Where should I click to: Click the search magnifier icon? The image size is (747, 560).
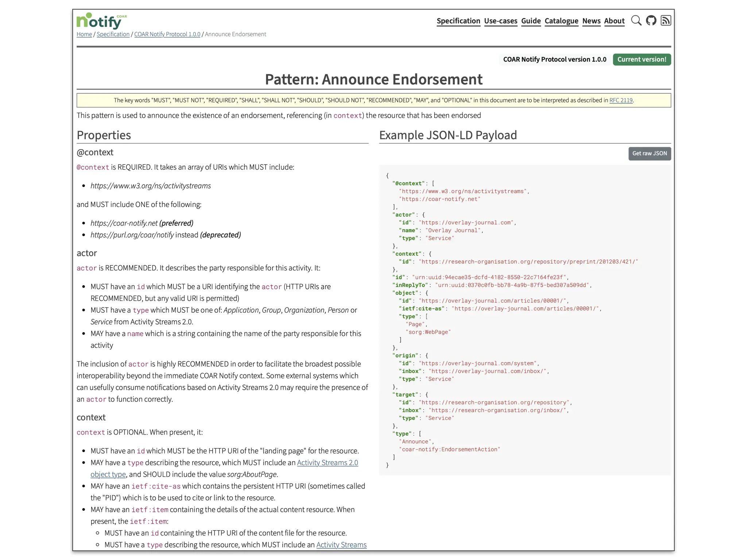pos(636,20)
